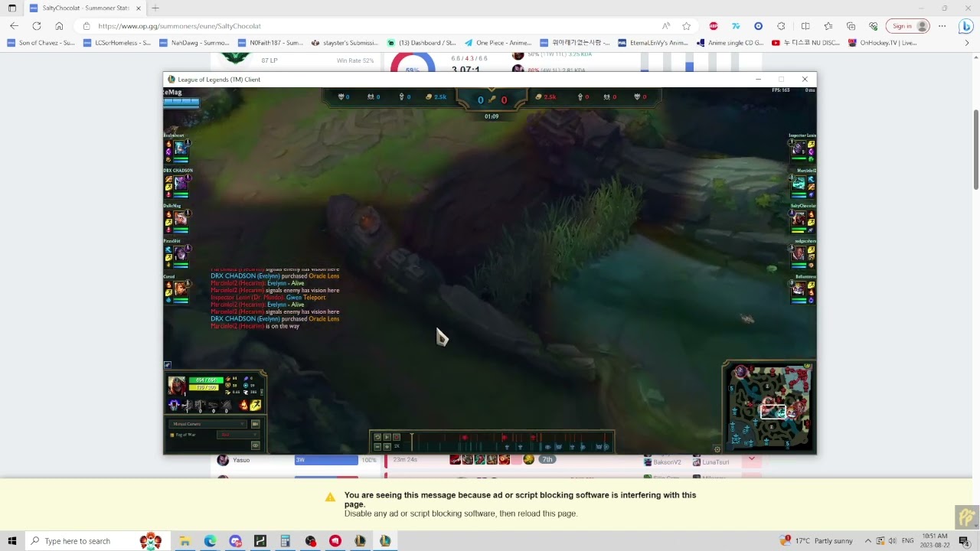Screen dimensions: 980x551
Task: Open One Piece - Anime bookmark
Action: pos(498,43)
